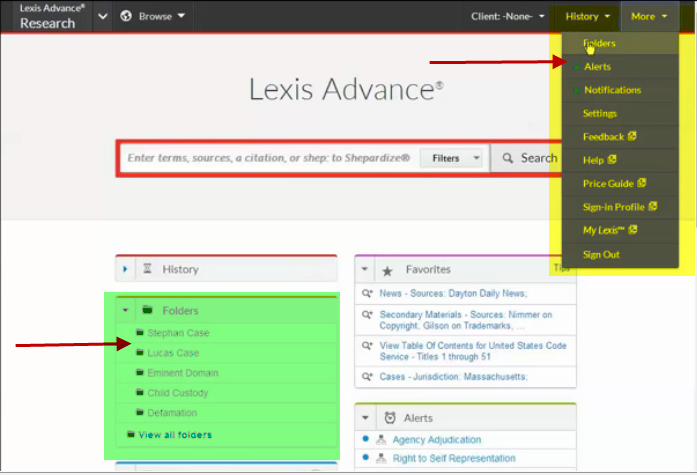Open the Lexis Advance Research product switcher chevron
This screenshot has width=697, height=475.
pyautogui.click(x=103, y=16)
